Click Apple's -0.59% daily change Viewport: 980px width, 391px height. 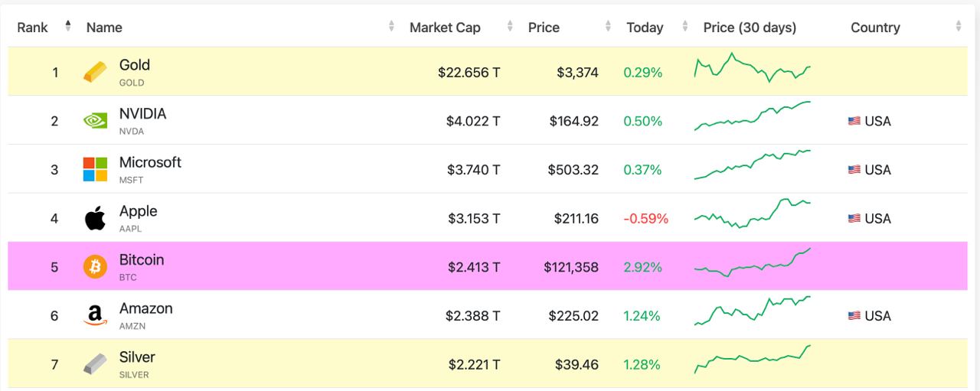pos(645,218)
